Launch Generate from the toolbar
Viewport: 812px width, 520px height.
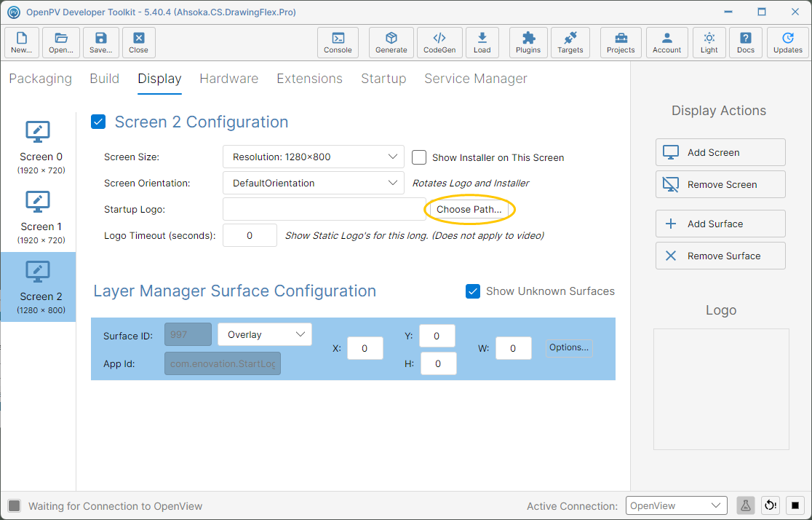[391, 42]
